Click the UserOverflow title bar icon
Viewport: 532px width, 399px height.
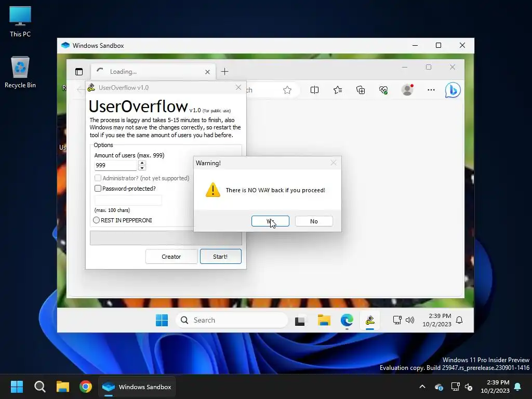[x=91, y=87]
